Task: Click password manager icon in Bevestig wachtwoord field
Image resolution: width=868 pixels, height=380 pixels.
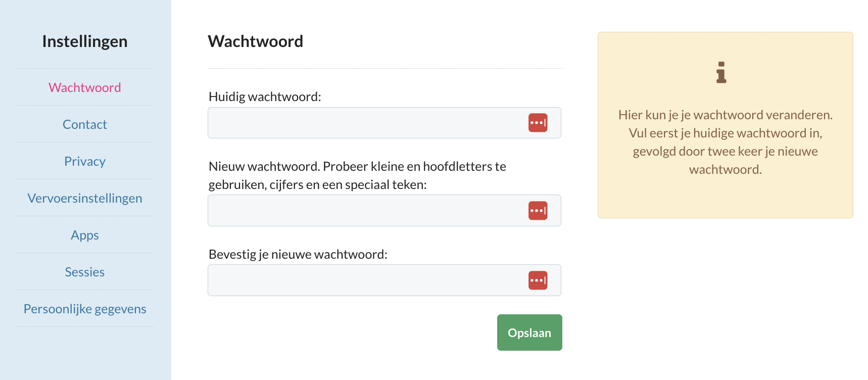Action: [x=538, y=280]
